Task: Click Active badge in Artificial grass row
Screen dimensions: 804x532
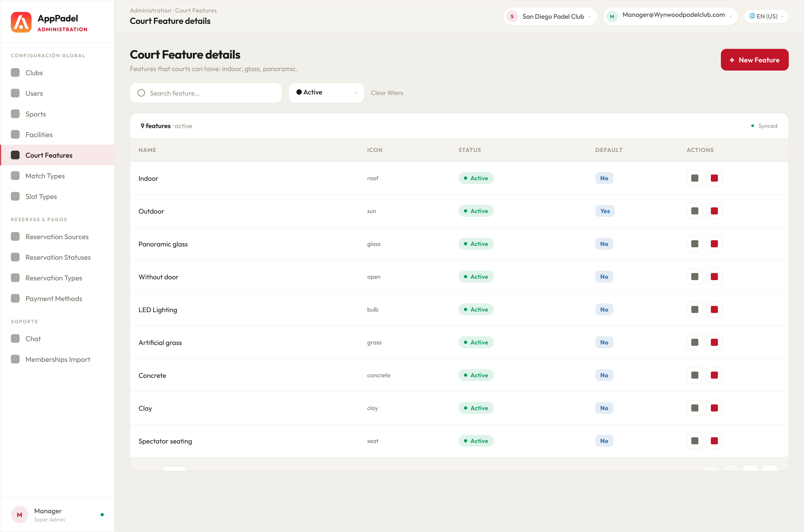Action: click(476, 342)
